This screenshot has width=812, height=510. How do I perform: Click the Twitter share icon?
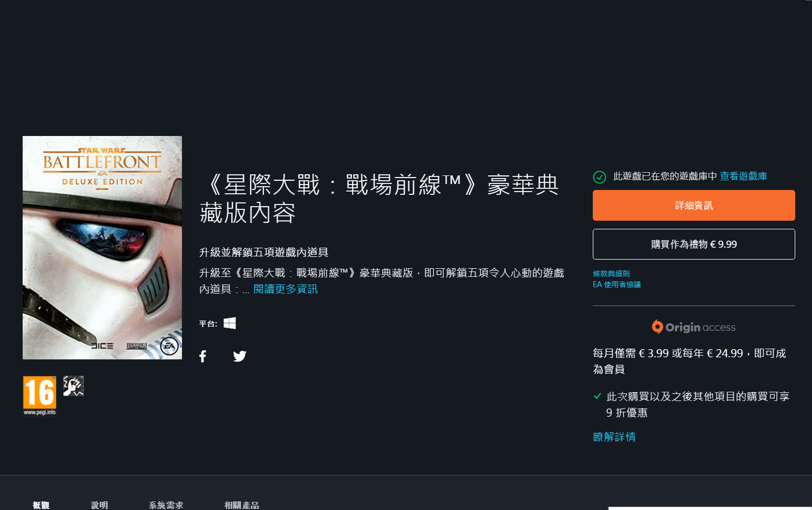(x=240, y=356)
